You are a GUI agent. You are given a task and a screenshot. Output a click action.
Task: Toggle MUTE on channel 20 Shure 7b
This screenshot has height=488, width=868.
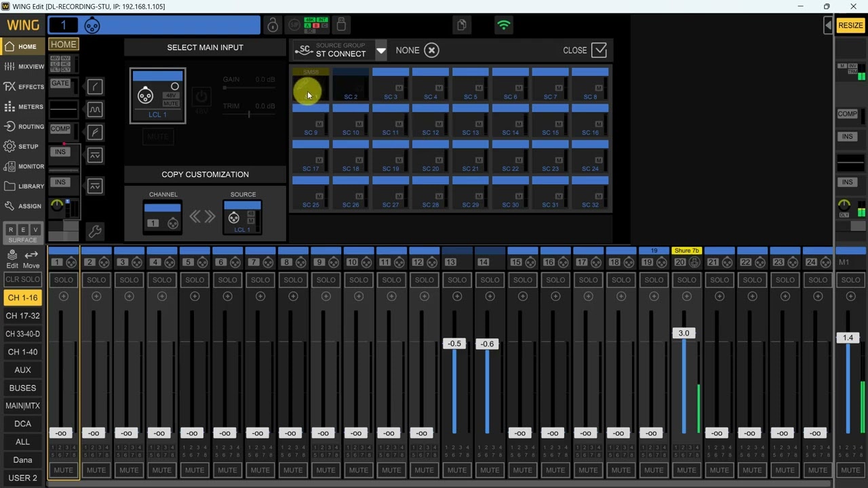pos(686,470)
